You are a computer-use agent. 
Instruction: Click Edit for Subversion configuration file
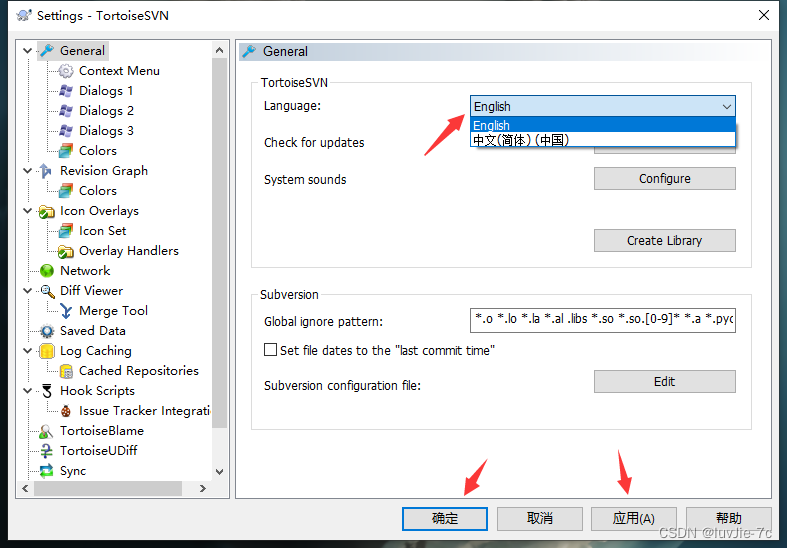[665, 381]
